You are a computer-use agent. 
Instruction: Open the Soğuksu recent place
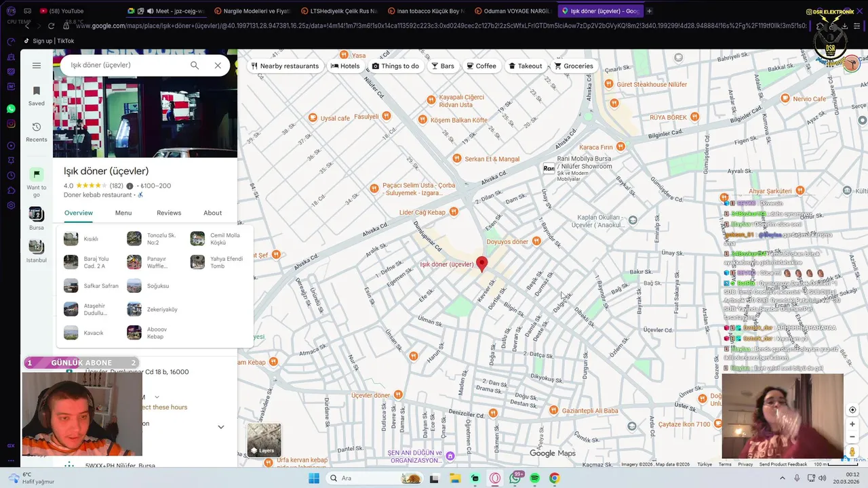pyautogui.click(x=149, y=286)
